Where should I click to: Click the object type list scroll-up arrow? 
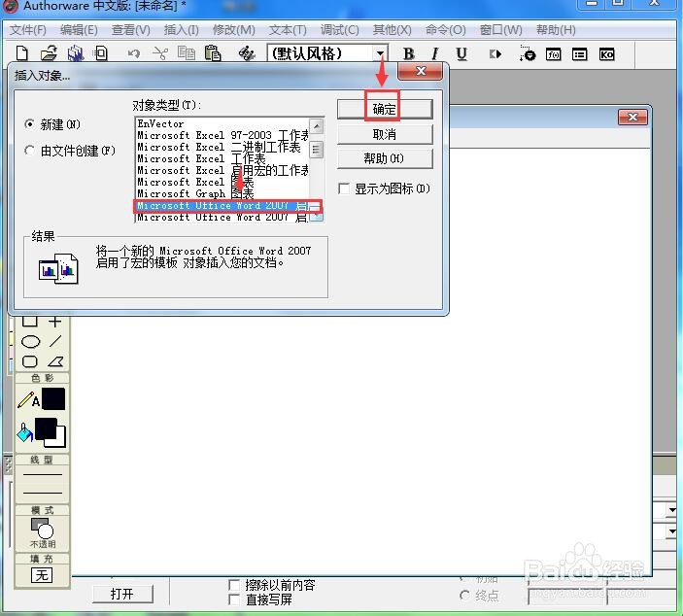coord(317,126)
